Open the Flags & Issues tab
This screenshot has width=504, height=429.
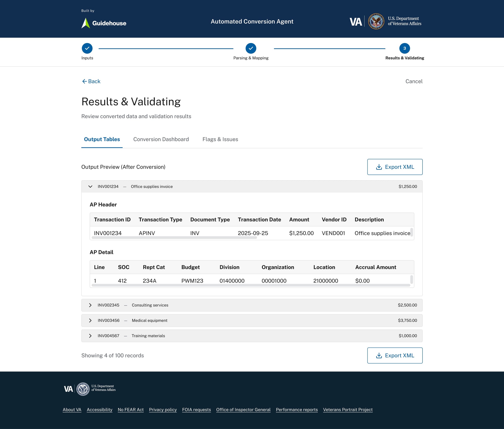(220, 139)
